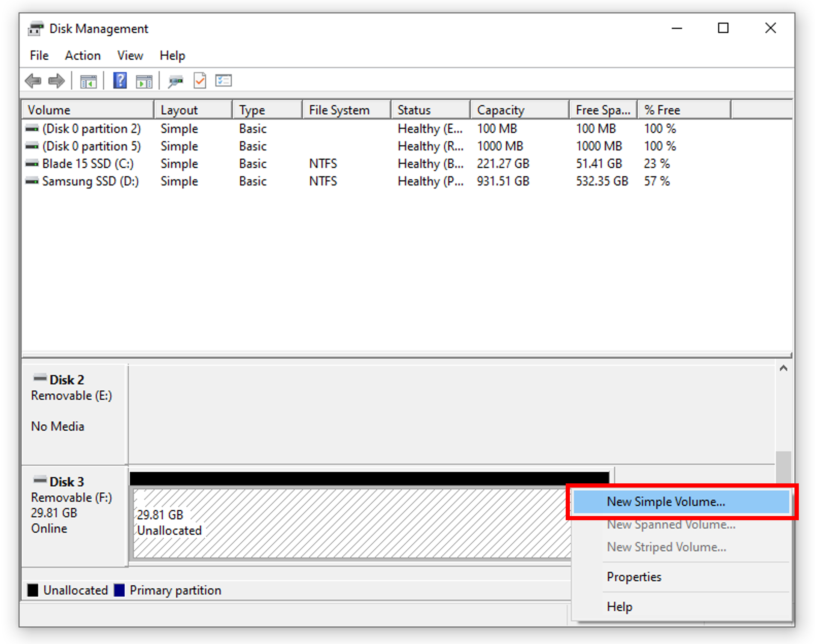Viewport: 815px width, 644px height.
Task: Click the disk connect toolbar icon
Action: pos(176,81)
